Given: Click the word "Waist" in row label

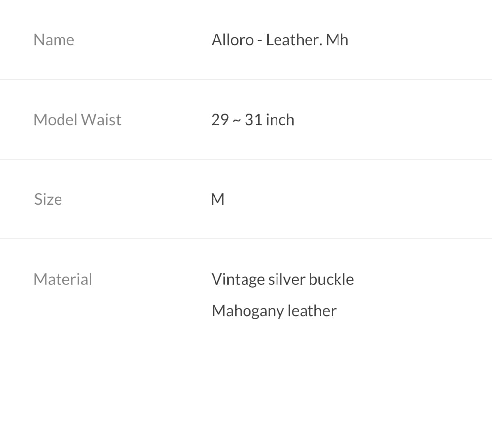Looking at the screenshot, I should (101, 120).
